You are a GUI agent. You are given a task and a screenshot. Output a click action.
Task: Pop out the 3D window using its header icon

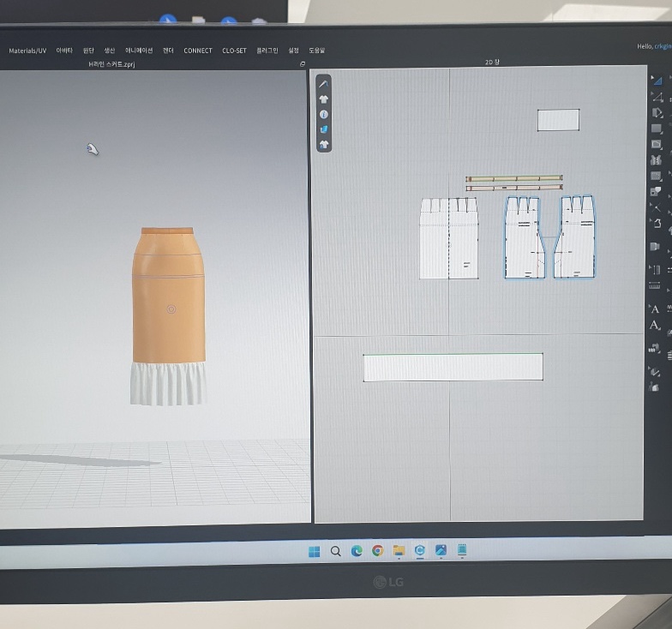(302, 64)
